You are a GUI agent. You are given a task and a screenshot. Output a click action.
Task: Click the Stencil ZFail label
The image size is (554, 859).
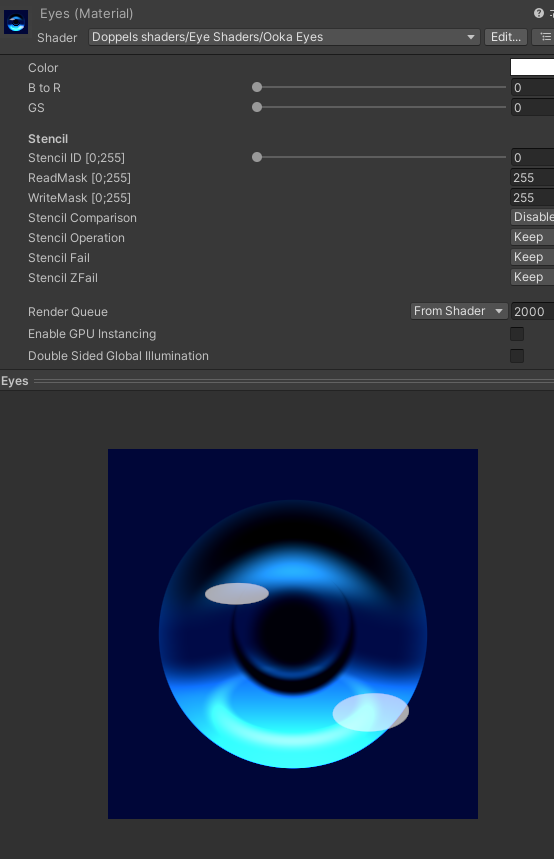click(63, 278)
